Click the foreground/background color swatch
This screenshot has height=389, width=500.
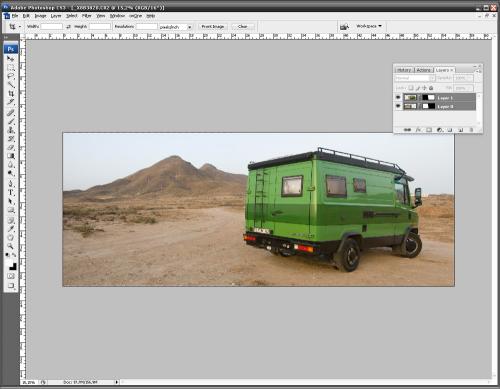pos(11,265)
